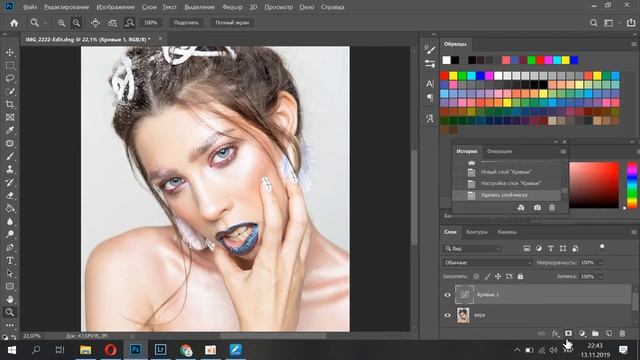The width and height of the screenshot is (640, 360).
Task: Switch to the Операции tab
Action: (499, 151)
